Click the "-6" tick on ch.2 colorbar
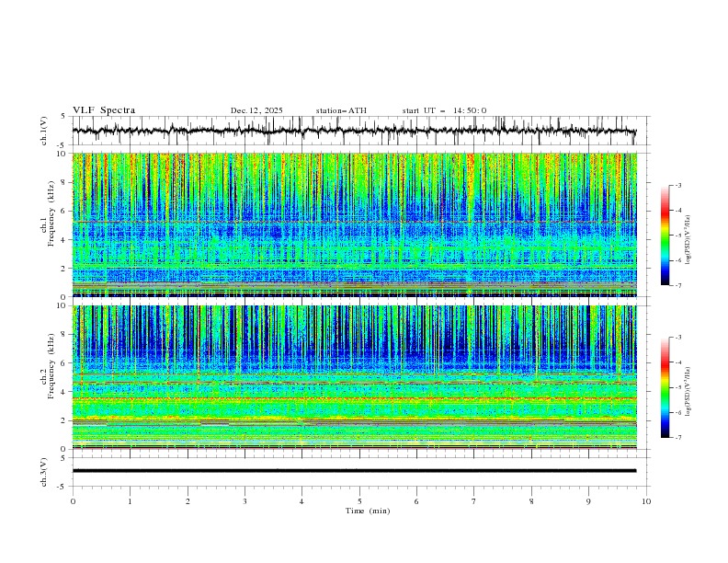 tap(677, 412)
